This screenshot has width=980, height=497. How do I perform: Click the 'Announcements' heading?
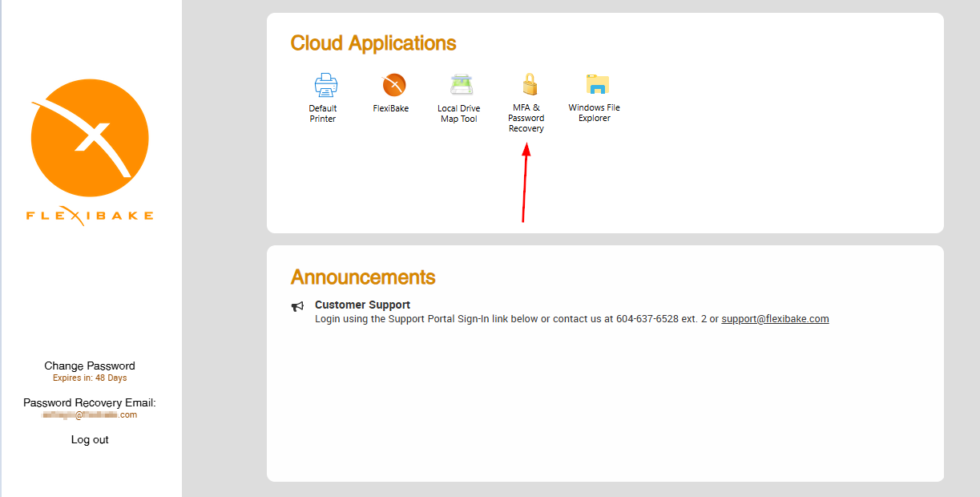pos(363,277)
